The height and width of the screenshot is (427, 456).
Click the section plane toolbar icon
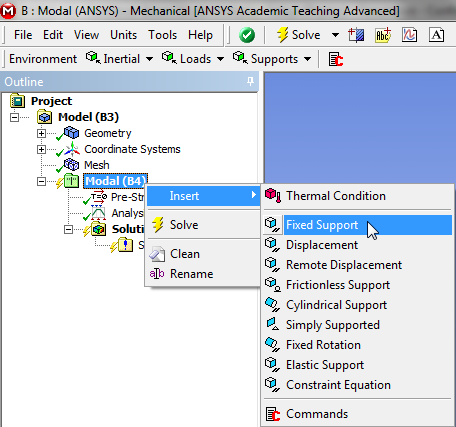(x=356, y=35)
